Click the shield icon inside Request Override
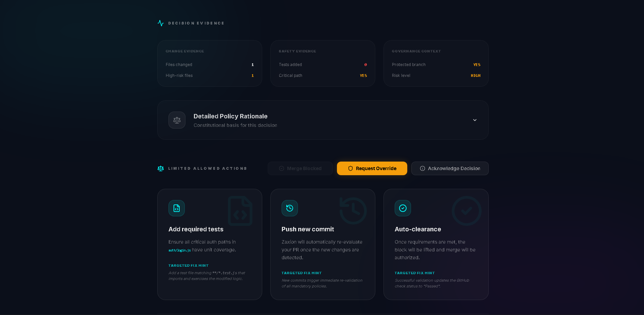 click(x=350, y=168)
